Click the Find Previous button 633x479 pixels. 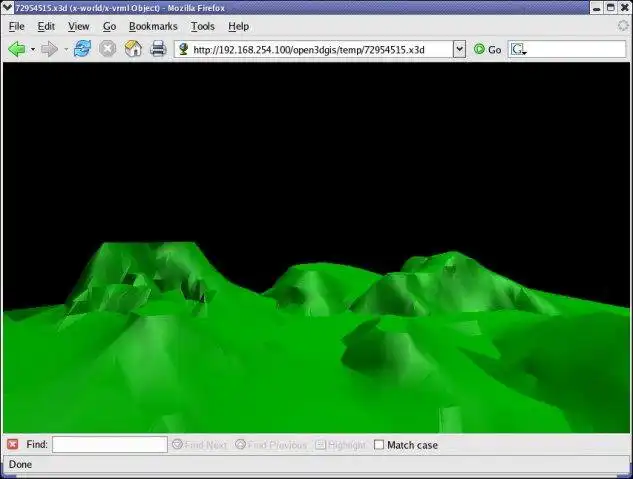point(271,445)
